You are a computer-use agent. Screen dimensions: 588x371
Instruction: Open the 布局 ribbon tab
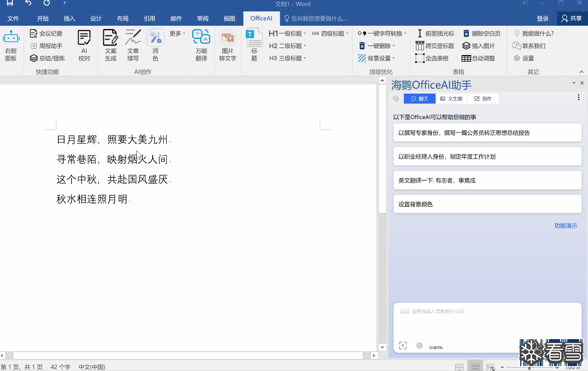[x=122, y=18]
